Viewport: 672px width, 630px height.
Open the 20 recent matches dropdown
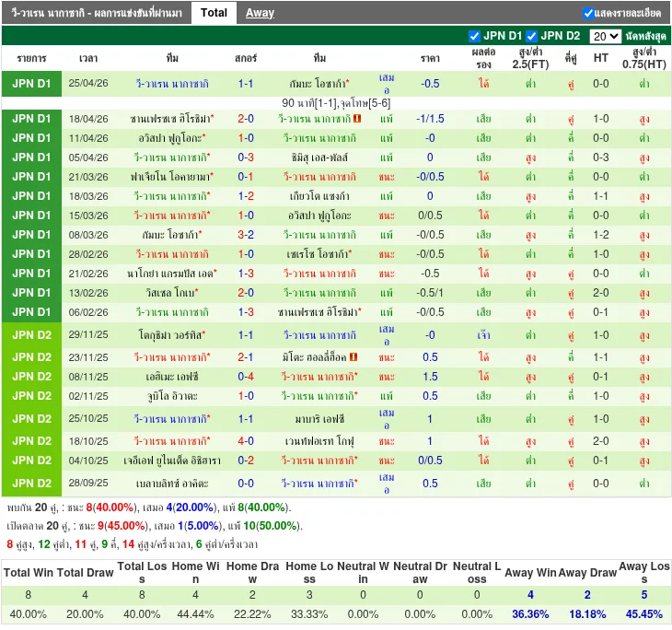coord(605,37)
